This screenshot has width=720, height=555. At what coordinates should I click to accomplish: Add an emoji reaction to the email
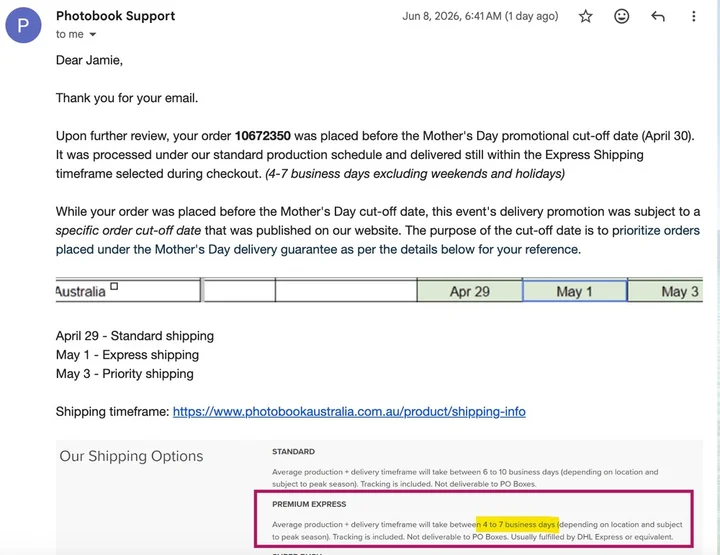point(621,17)
